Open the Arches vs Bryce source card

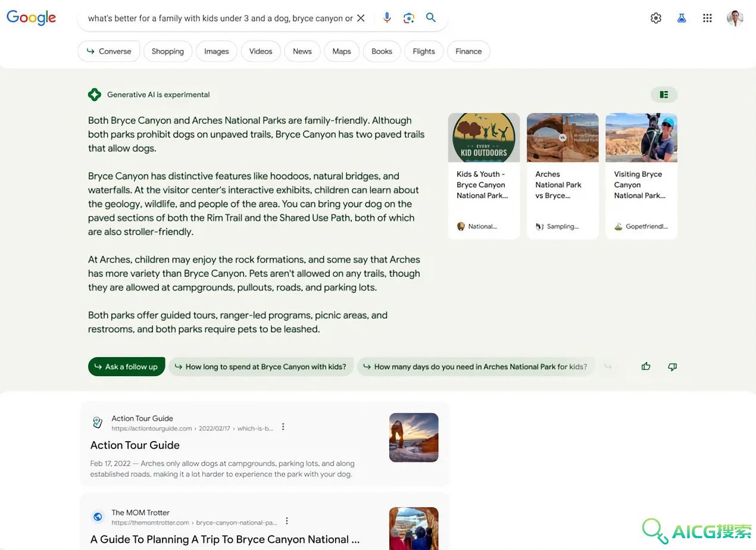563,176
